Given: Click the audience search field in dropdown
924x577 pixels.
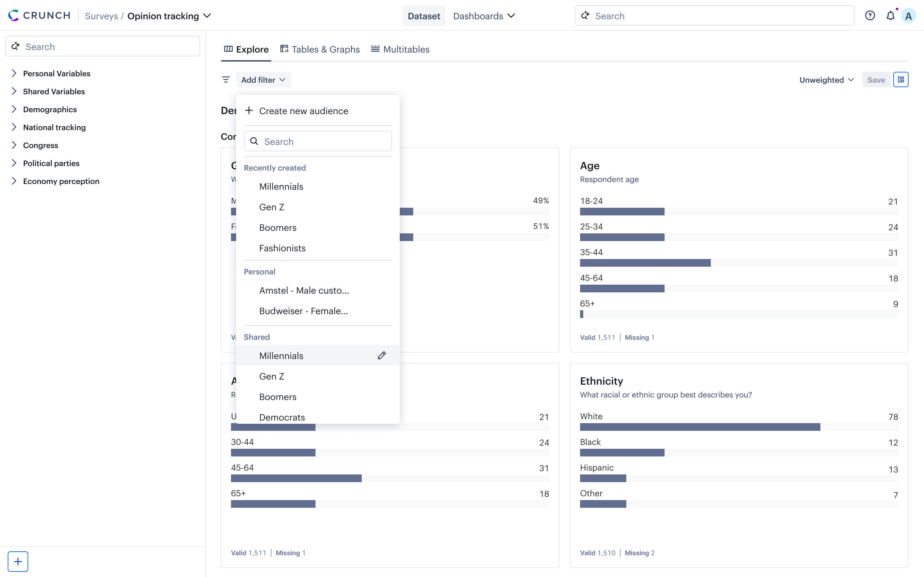Looking at the screenshot, I should (x=318, y=141).
